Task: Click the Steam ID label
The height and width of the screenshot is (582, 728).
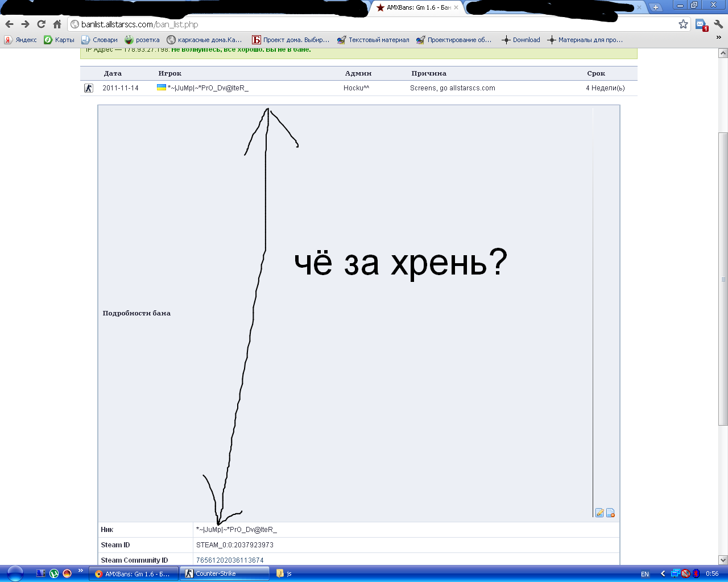Action: pyautogui.click(x=115, y=545)
